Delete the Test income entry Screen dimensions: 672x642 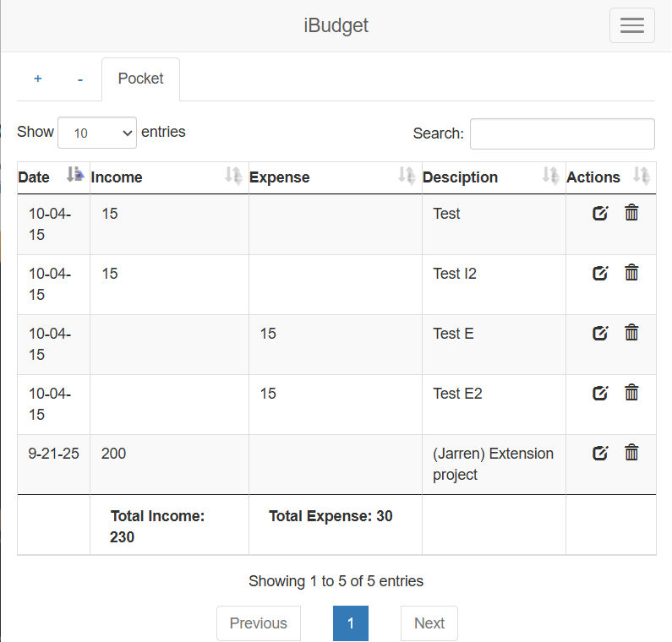(631, 213)
